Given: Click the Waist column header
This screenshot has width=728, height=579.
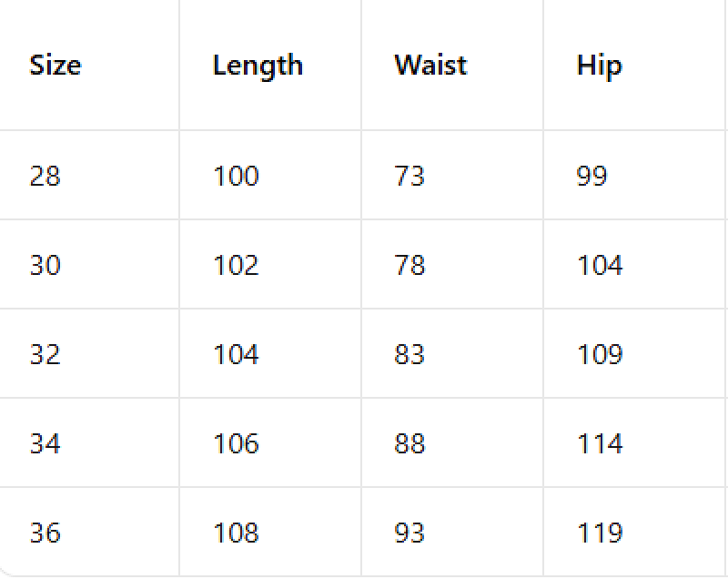Looking at the screenshot, I should (x=430, y=65).
